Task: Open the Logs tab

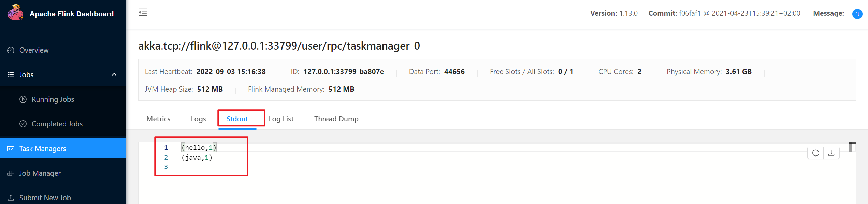Action: coord(198,119)
